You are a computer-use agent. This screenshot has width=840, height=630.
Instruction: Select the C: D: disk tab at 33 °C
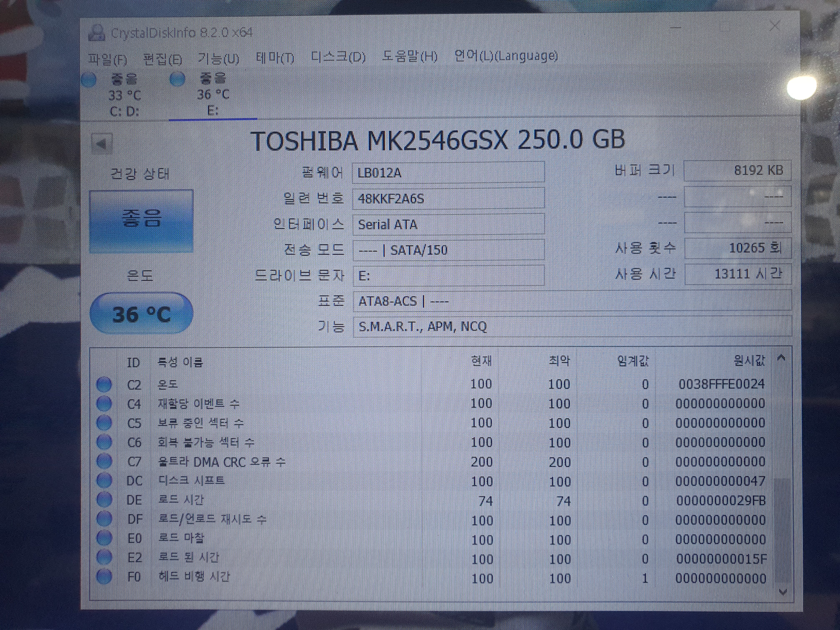125,95
